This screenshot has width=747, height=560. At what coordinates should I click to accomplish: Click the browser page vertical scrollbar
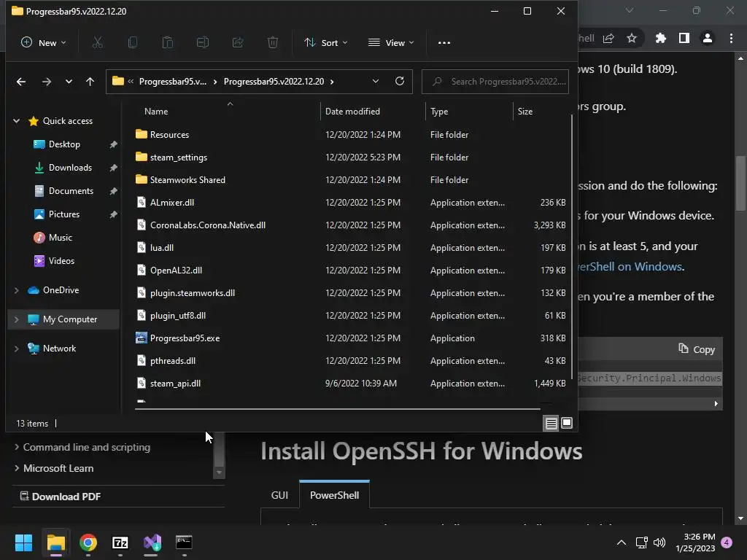coord(740,183)
